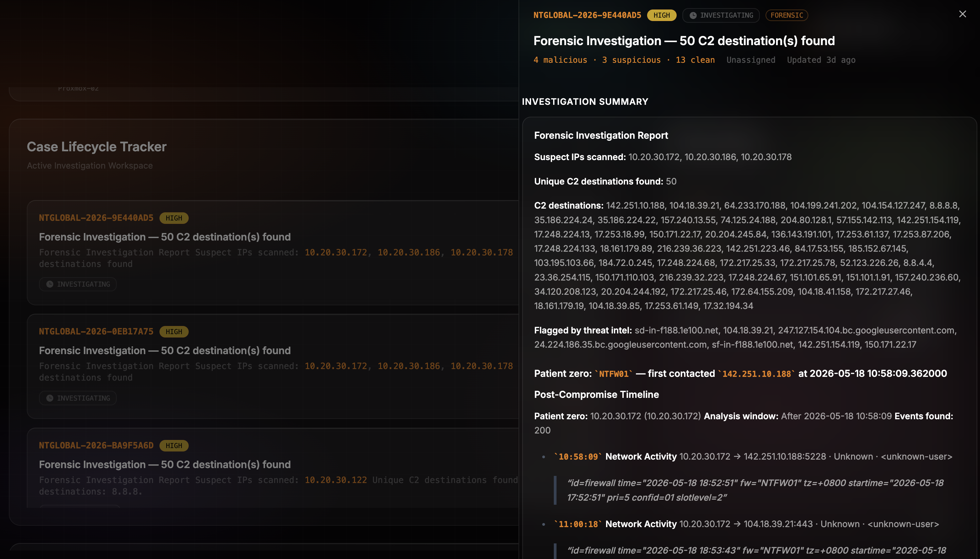Screen dimensions: 980x559
Task: Click the "C2 destinations:" label
Action: [569, 206]
